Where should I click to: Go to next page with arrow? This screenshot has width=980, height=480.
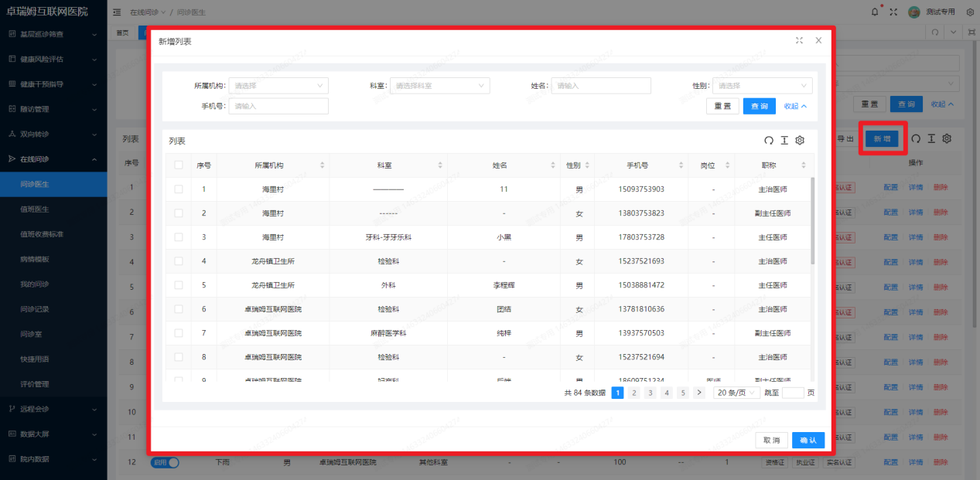(x=699, y=393)
